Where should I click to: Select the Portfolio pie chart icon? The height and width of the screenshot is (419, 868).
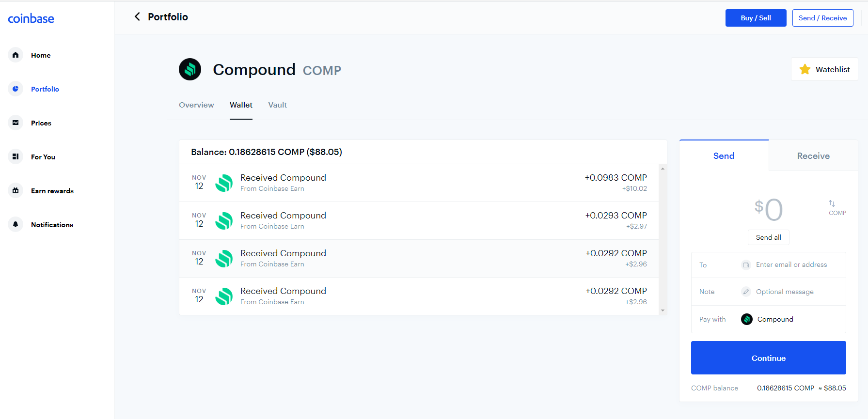pos(16,89)
